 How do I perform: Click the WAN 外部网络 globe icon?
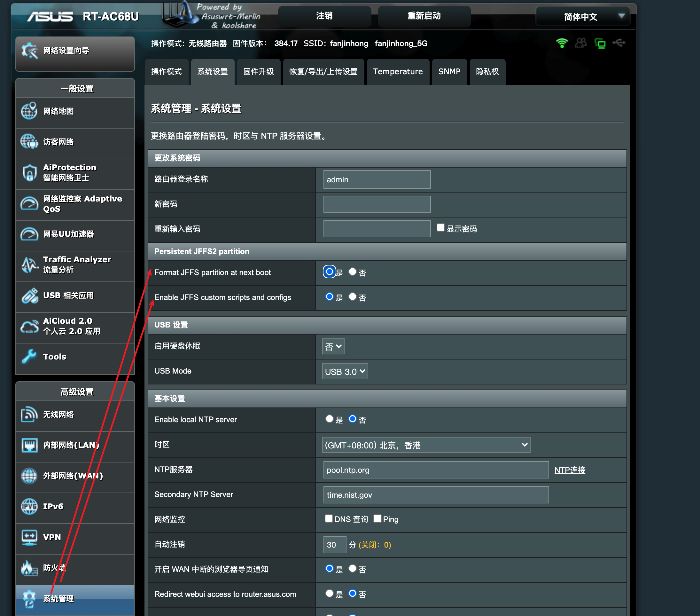(29, 476)
